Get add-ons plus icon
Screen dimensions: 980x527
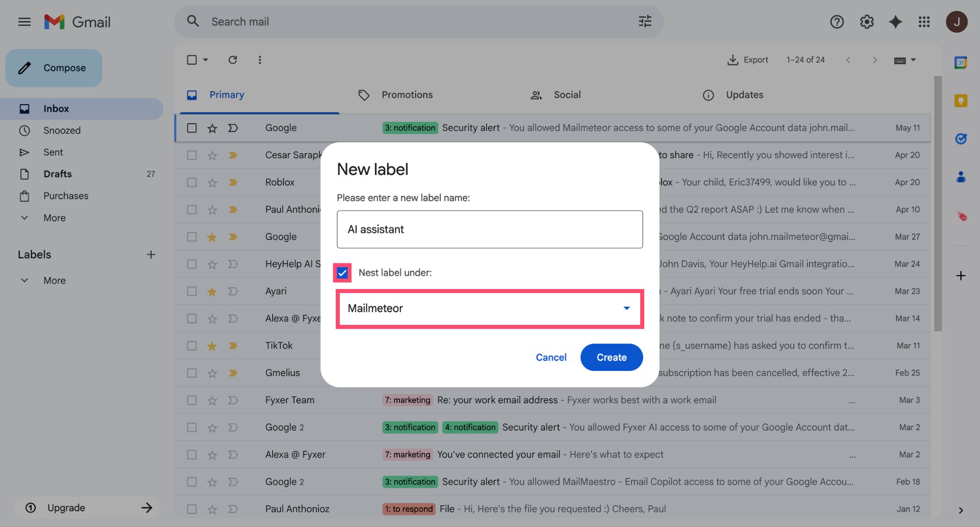coord(960,276)
